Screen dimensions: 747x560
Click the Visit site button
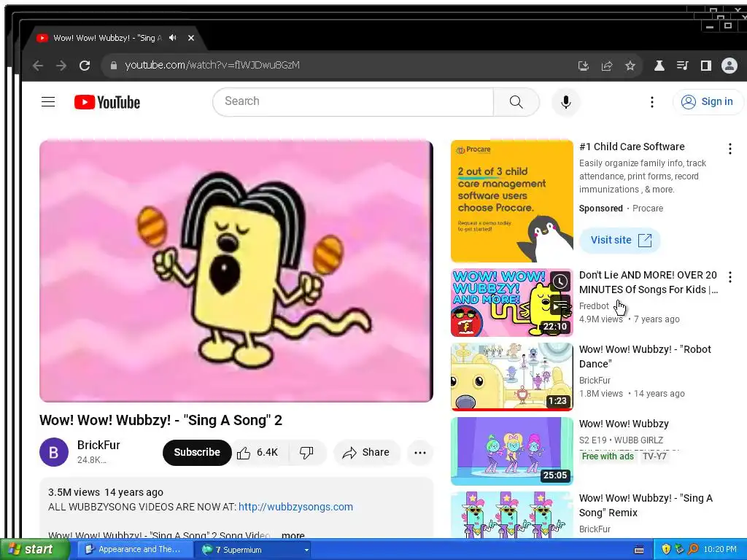(x=620, y=240)
